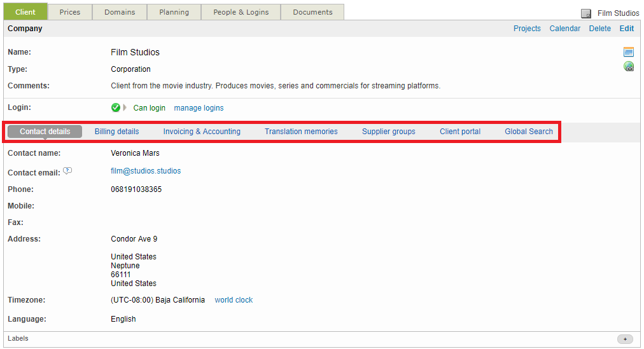Click the calendar icon beside the company name
This screenshot has width=644, height=349.
pyautogui.click(x=629, y=52)
